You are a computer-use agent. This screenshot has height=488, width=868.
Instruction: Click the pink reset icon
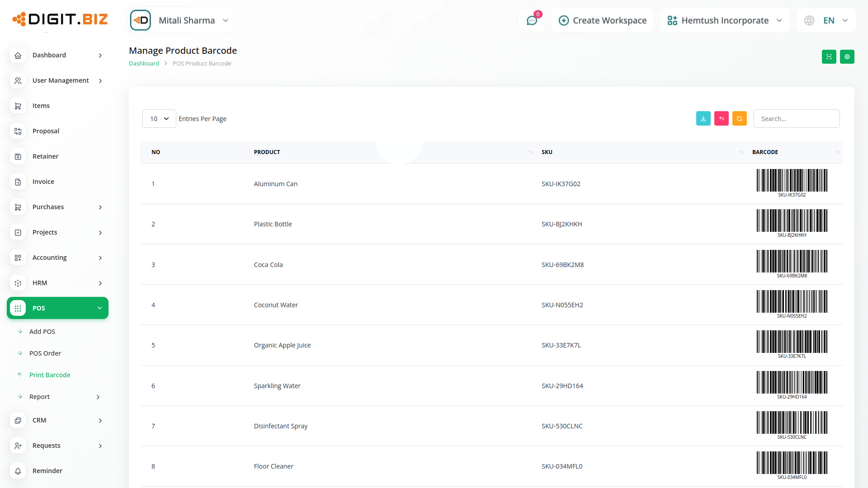[721, 119]
